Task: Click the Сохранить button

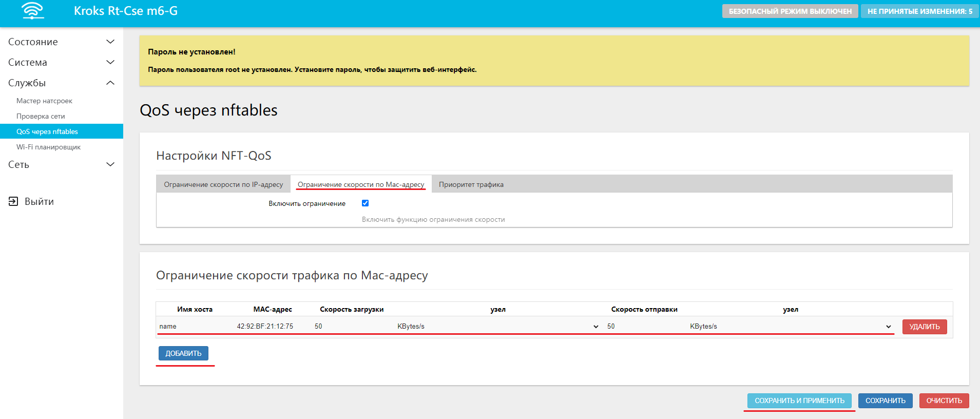Action: 886,401
